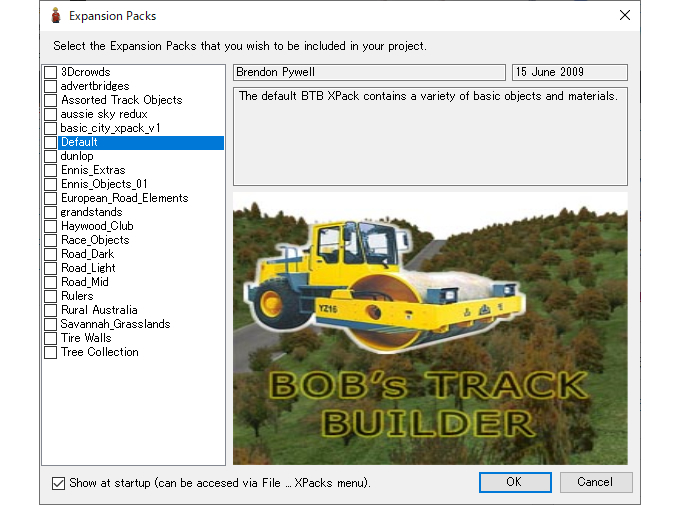
Task: Enable the advertbridges pack checkbox
Action: point(50,86)
